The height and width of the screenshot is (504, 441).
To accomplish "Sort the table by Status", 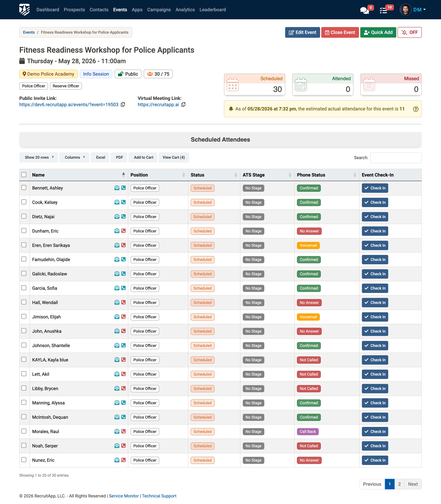I will tap(214, 175).
